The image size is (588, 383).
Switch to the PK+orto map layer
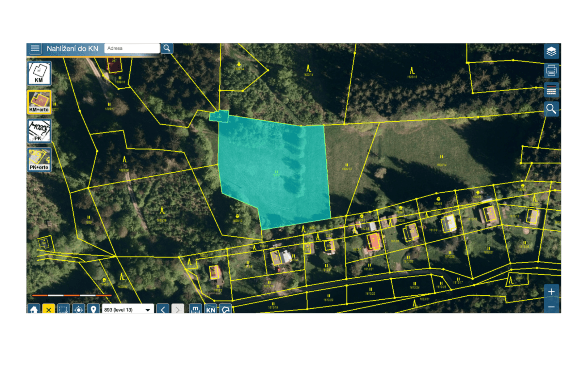tap(39, 160)
